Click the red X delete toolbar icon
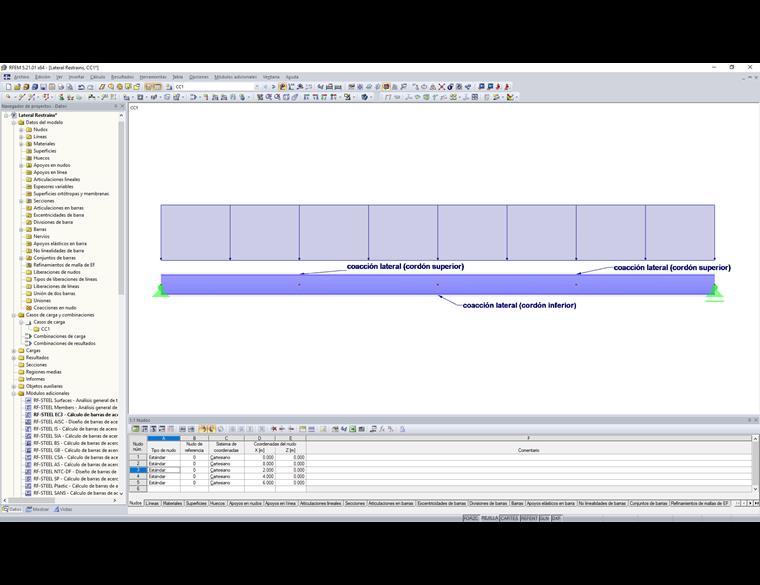The image size is (760, 585). coord(442,87)
